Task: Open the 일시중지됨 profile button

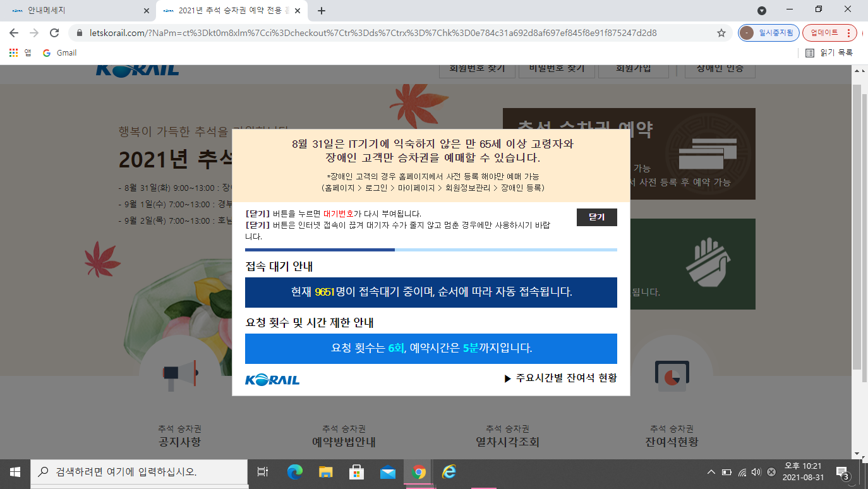Action: click(x=769, y=33)
